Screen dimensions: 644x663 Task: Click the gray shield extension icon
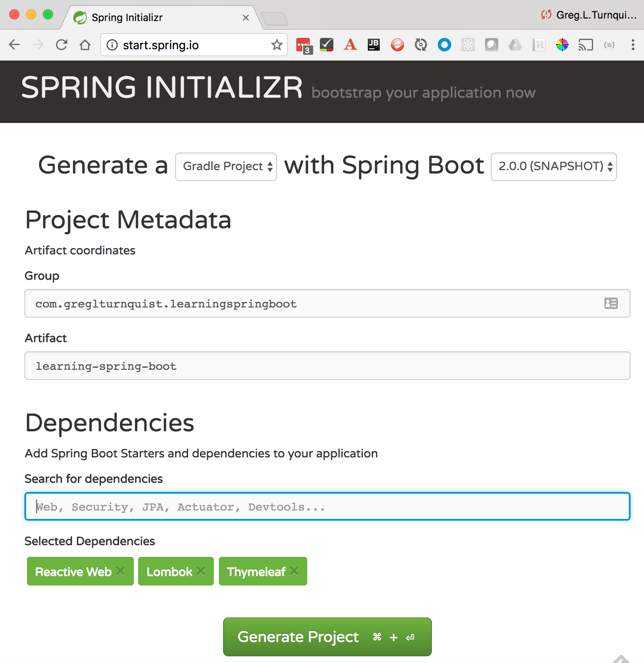point(492,45)
